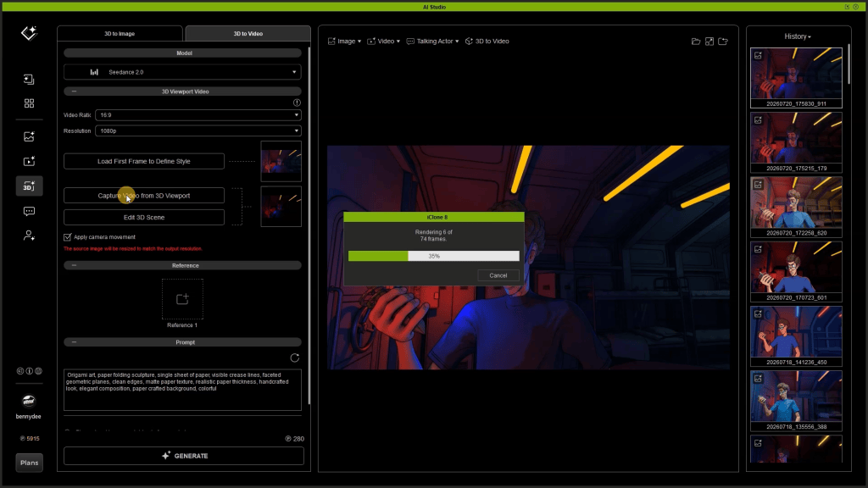The width and height of the screenshot is (868, 488).
Task: Select history thumbnail 20260718_135556_388
Action: tap(796, 401)
